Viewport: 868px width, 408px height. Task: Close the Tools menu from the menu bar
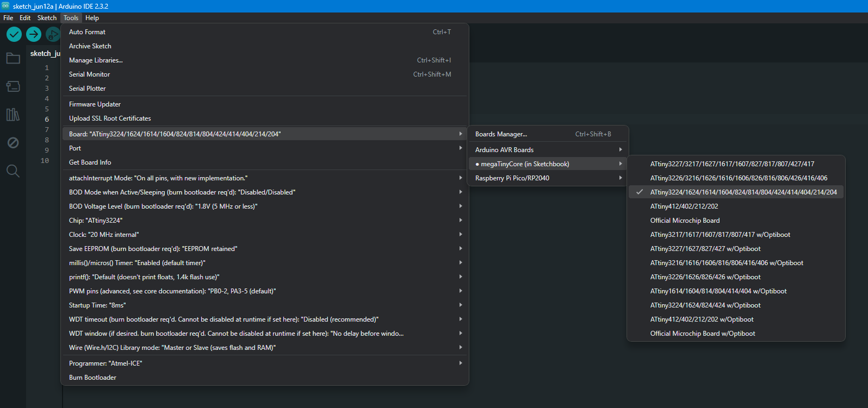pos(71,18)
